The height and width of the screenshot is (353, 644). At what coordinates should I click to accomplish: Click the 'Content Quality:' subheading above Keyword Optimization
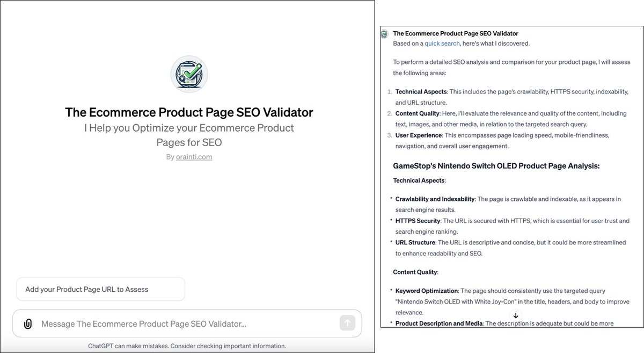pos(416,272)
